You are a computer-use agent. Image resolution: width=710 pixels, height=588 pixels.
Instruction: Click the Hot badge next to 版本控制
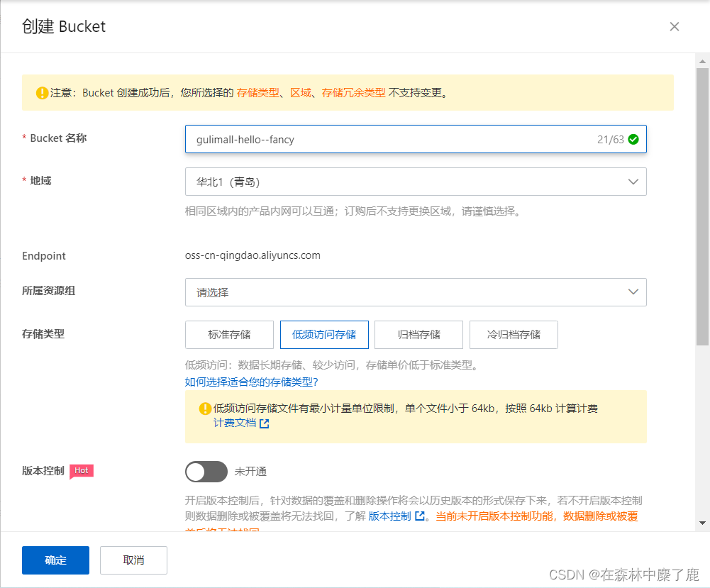coord(82,471)
